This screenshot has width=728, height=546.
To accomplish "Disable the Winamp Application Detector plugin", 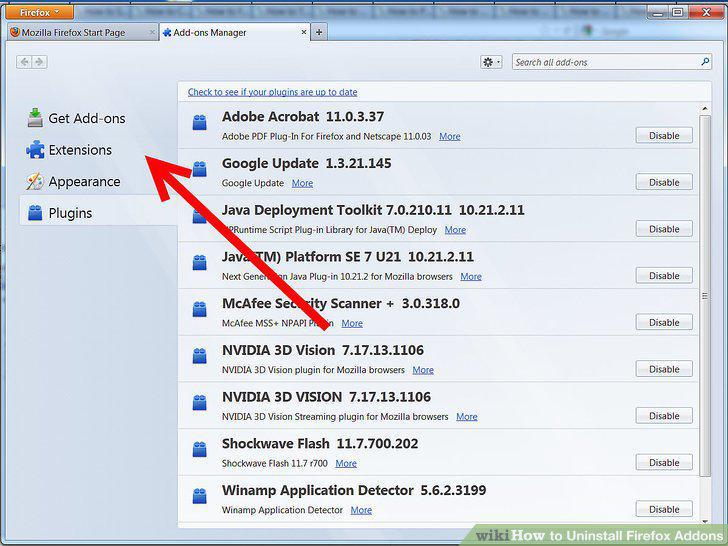I will (664, 509).
